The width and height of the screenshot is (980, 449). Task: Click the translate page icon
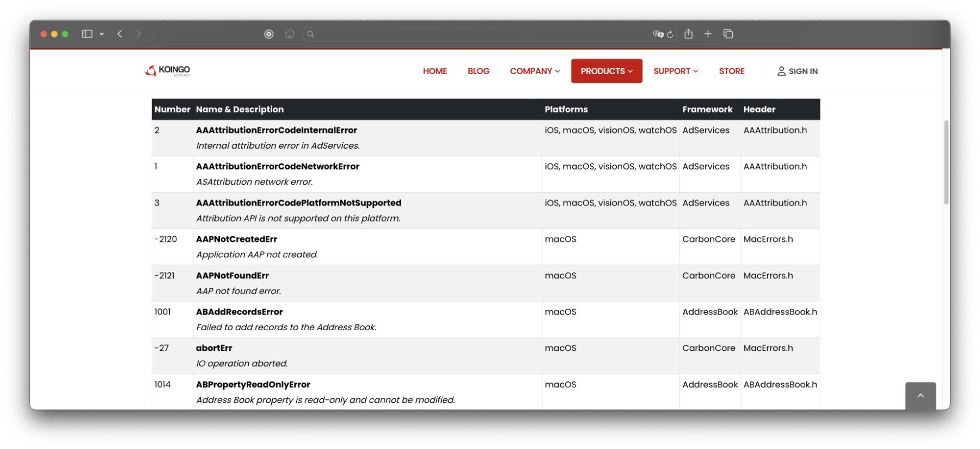tap(658, 34)
